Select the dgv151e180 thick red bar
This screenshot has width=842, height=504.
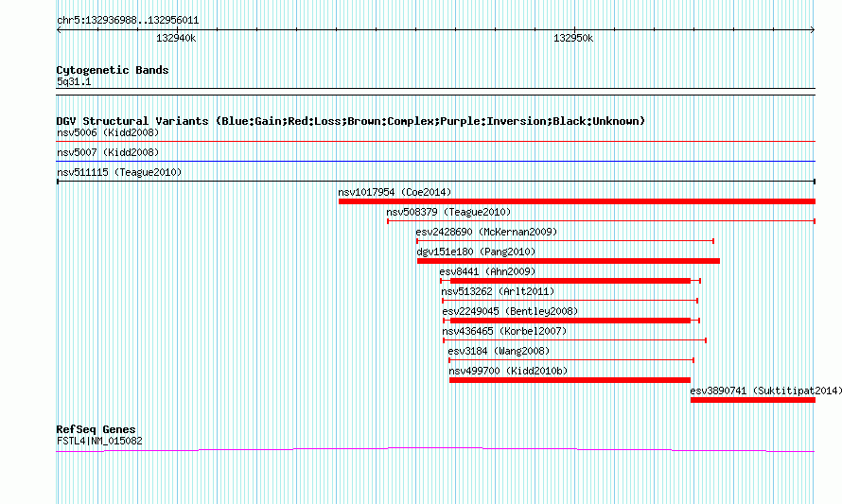click(569, 261)
